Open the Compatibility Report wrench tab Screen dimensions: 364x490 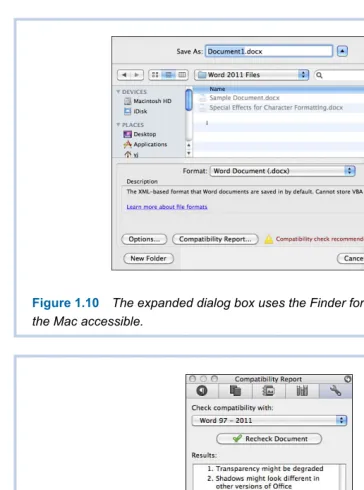(335, 391)
